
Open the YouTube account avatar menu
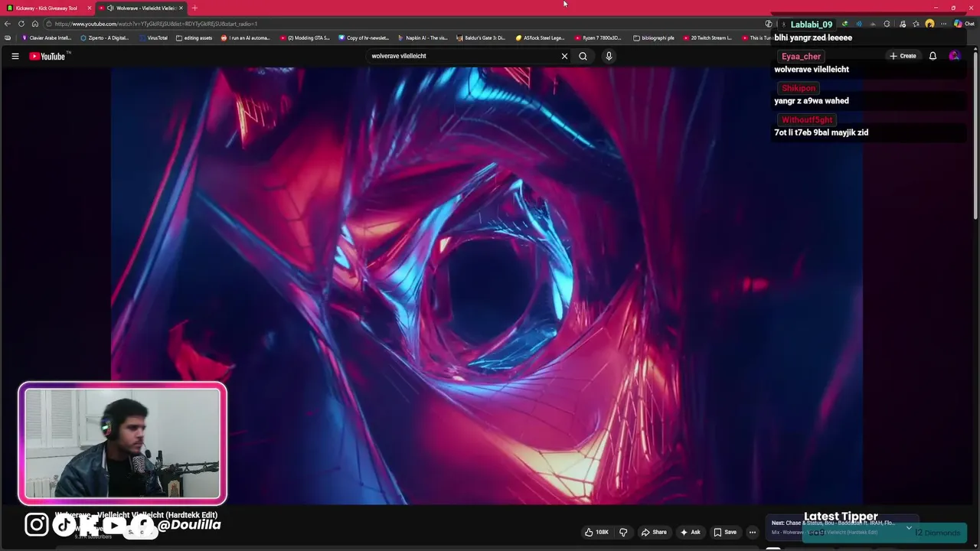pos(954,56)
